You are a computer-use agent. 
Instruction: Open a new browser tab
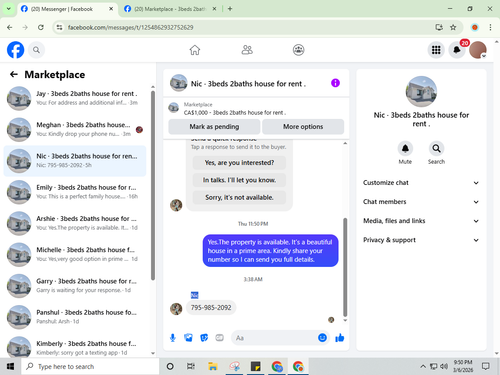[230, 9]
